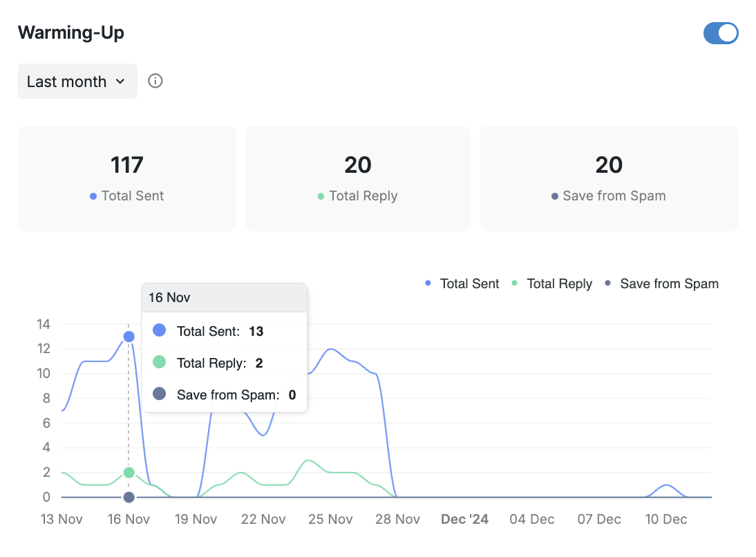Click the 117 Total Sent stat card
This screenshot has height=557, width=756.
[127, 178]
